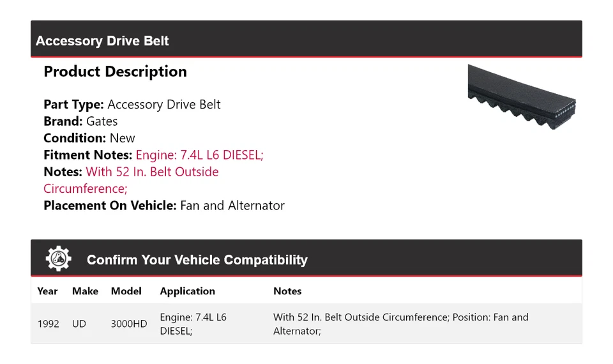Click the Model column header
613x364 pixels.
click(x=126, y=291)
